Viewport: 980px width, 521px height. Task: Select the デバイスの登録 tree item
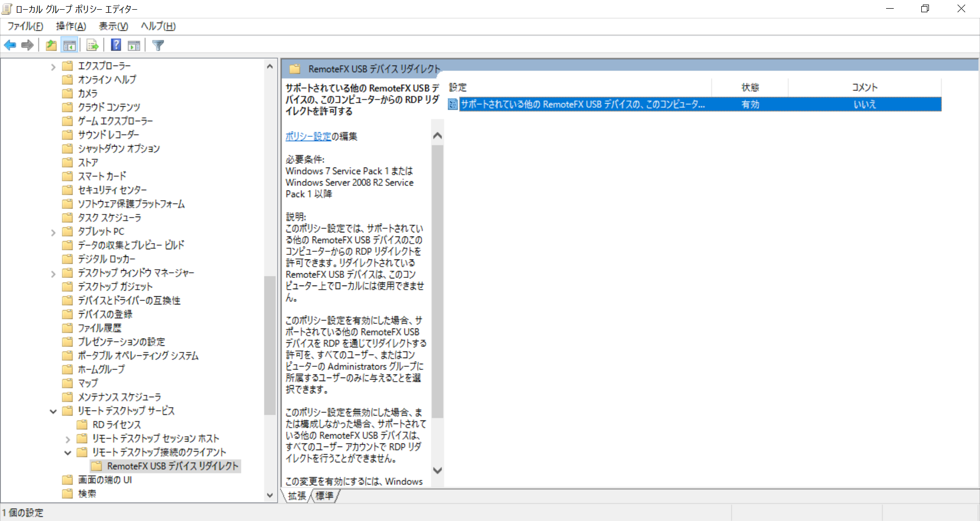tap(105, 314)
